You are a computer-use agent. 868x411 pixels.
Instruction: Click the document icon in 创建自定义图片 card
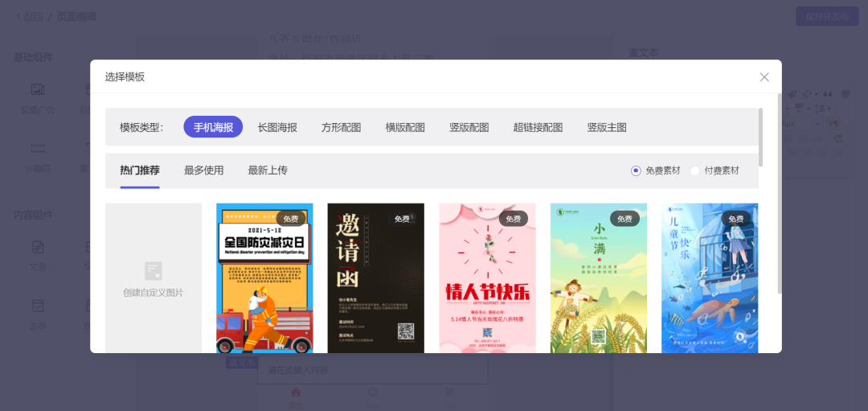tap(154, 271)
